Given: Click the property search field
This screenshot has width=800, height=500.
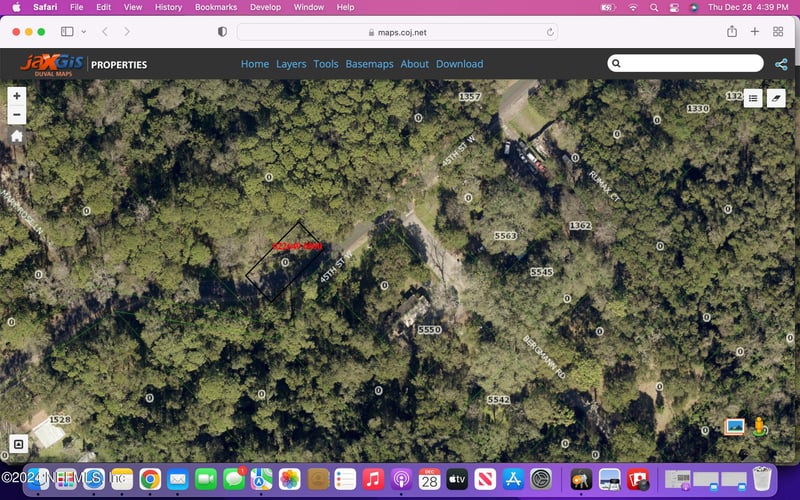Looking at the screenshot, I should (690, 63).
